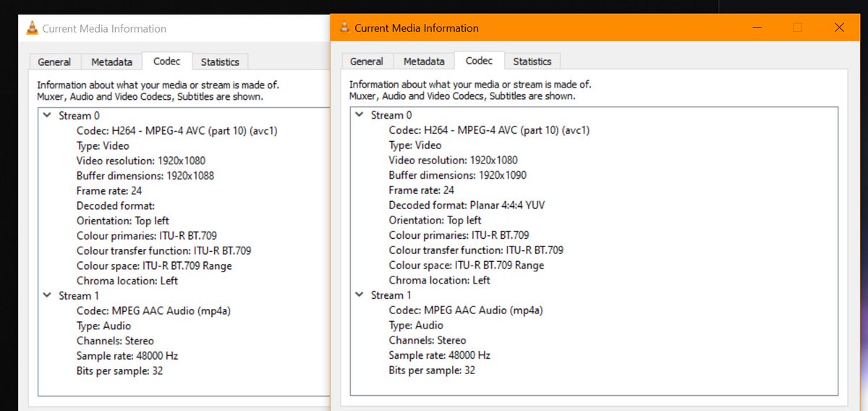Select 'Bits per sample: 32' in left window

coord(120,370)
